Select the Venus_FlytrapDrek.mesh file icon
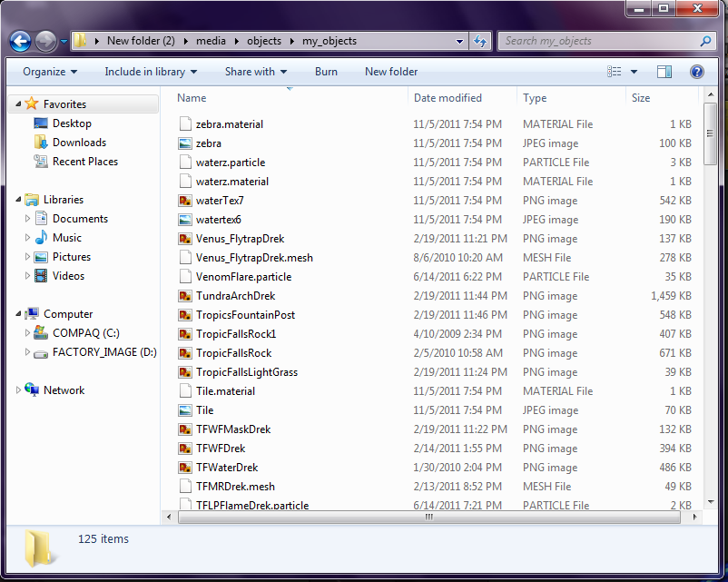Image resolution: width=728 pixels, height=582 pixels. pyautogui.click(x=185, y=257)
